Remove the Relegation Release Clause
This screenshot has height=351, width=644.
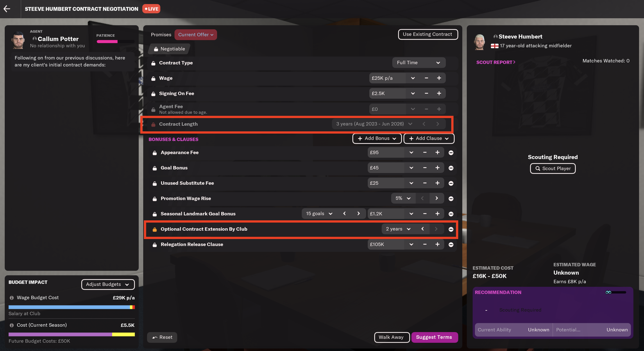(451, 244)
